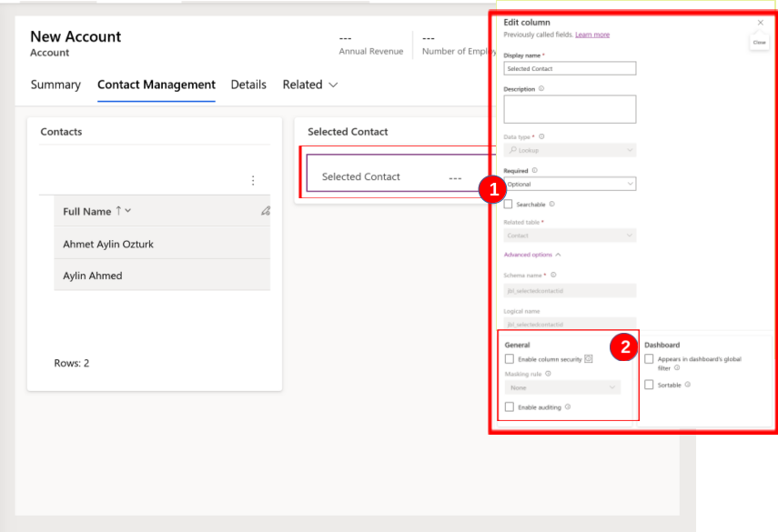The height and width of the screenshot is (532, 778).
Task: Click the info icon beside Searchable
Action: click(551, 204)
